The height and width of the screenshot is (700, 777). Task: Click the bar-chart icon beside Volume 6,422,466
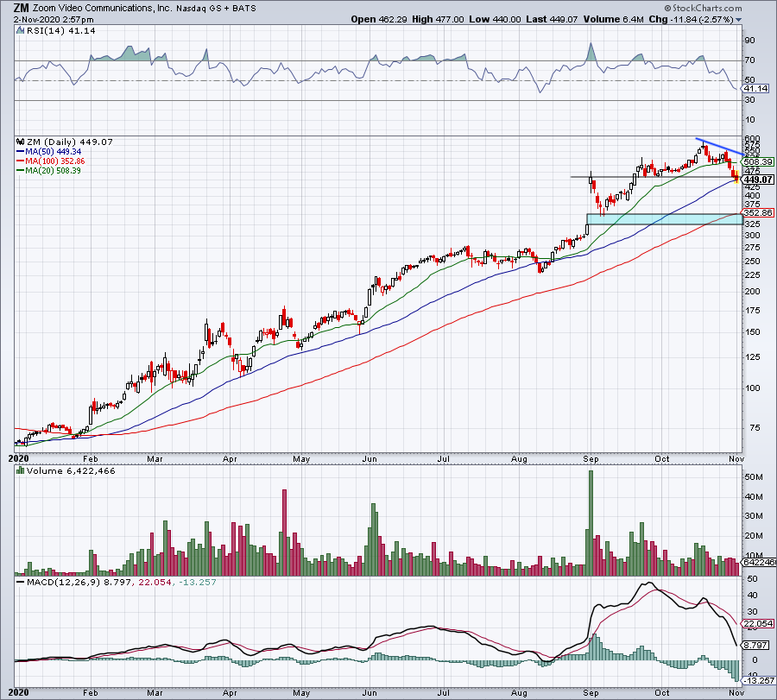tap(20, 470)
